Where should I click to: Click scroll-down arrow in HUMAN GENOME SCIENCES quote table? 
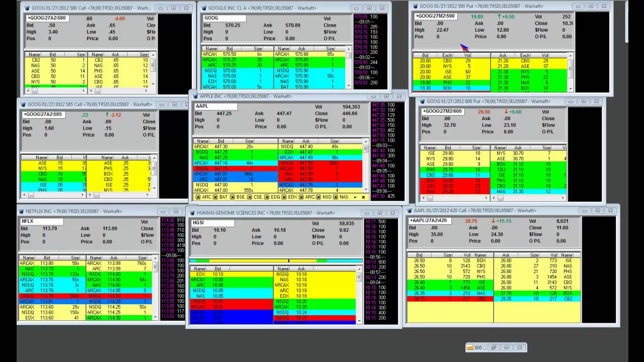359,322
